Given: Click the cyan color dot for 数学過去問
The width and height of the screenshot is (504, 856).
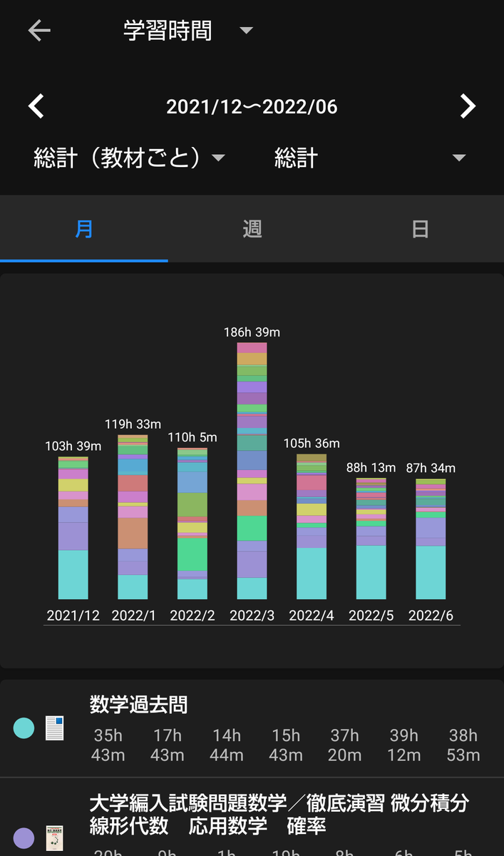Looking at the screenshot, I should [x=24, y=728].
